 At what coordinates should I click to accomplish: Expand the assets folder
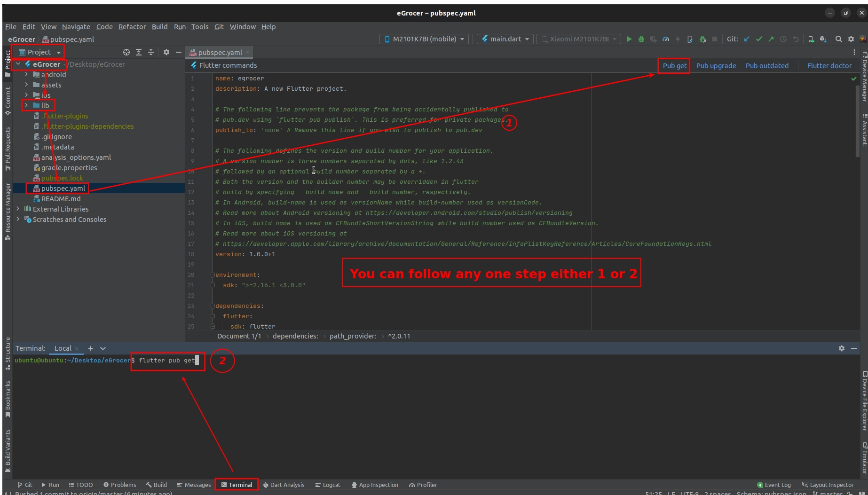click(27, 85)
